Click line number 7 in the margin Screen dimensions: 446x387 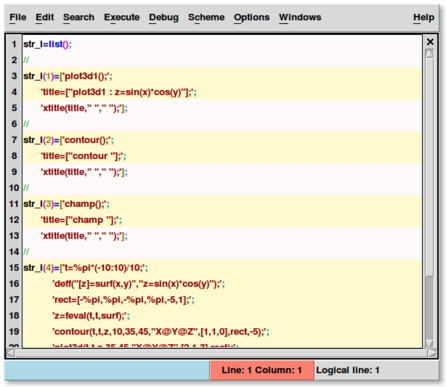click(14, 140)
